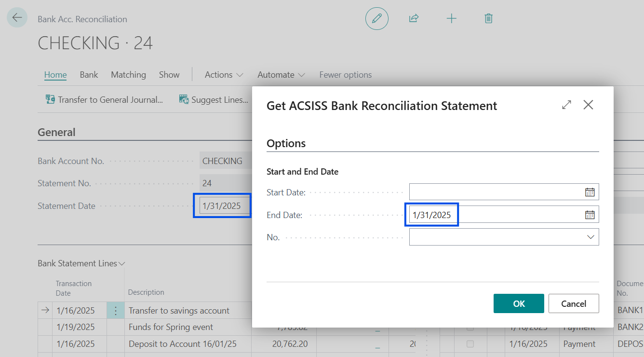Screen dimensions: 644x357
Task: Expand Bank Statement Lines chevron
Action: (122, 264)
